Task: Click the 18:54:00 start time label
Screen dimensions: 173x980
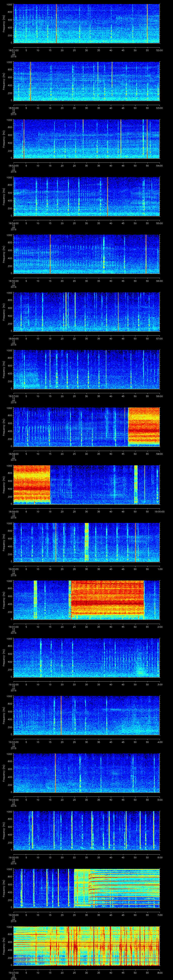Action: (x=14, y=223)
